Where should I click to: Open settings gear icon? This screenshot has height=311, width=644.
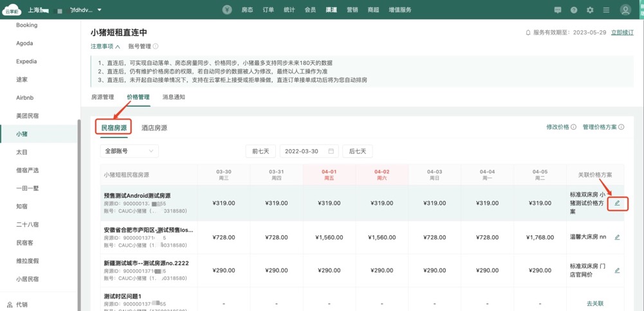click(590, 10)
